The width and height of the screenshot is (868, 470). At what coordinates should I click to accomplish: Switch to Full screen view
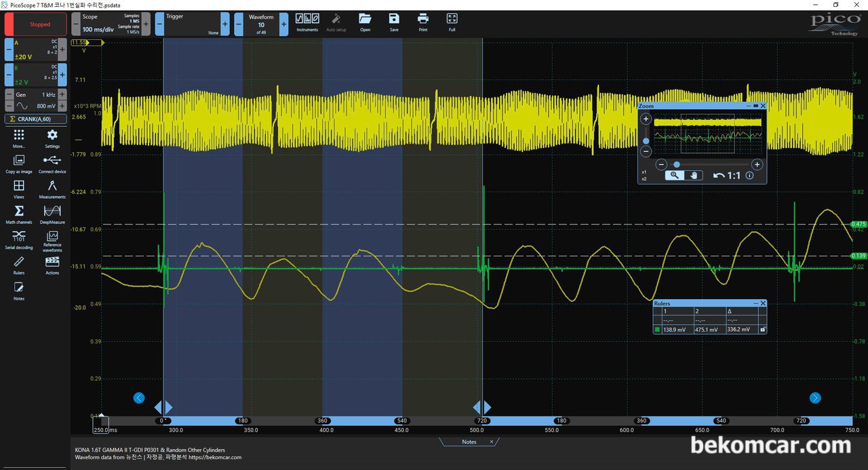pos(452,22)
